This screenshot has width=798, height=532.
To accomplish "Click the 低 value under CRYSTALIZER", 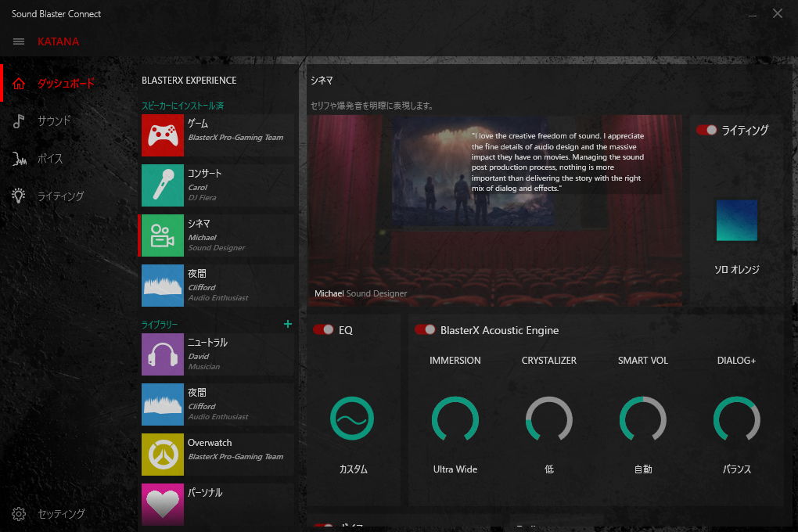I will [x=549, y=469].
